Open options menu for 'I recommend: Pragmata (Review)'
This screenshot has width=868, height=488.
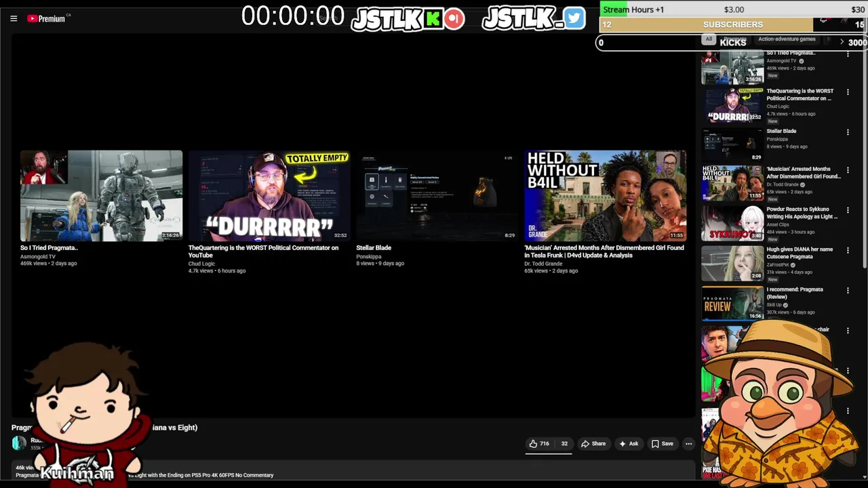848,291
